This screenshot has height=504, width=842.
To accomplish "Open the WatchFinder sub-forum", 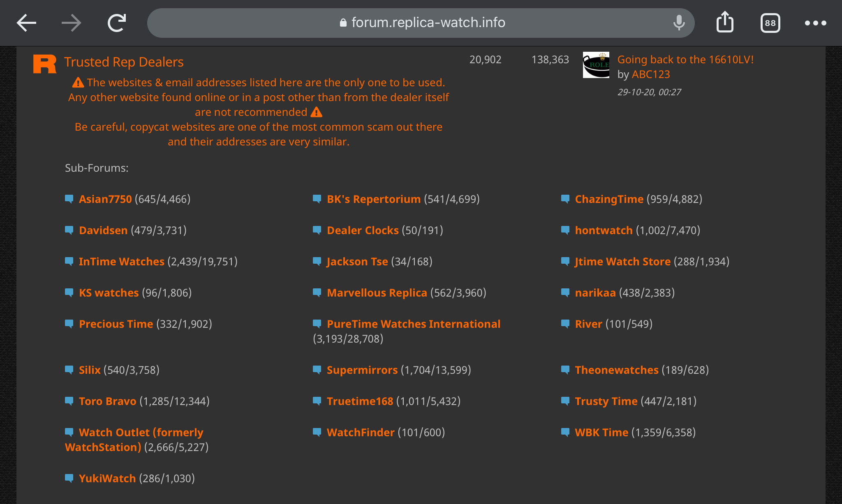I will (361, 432).
